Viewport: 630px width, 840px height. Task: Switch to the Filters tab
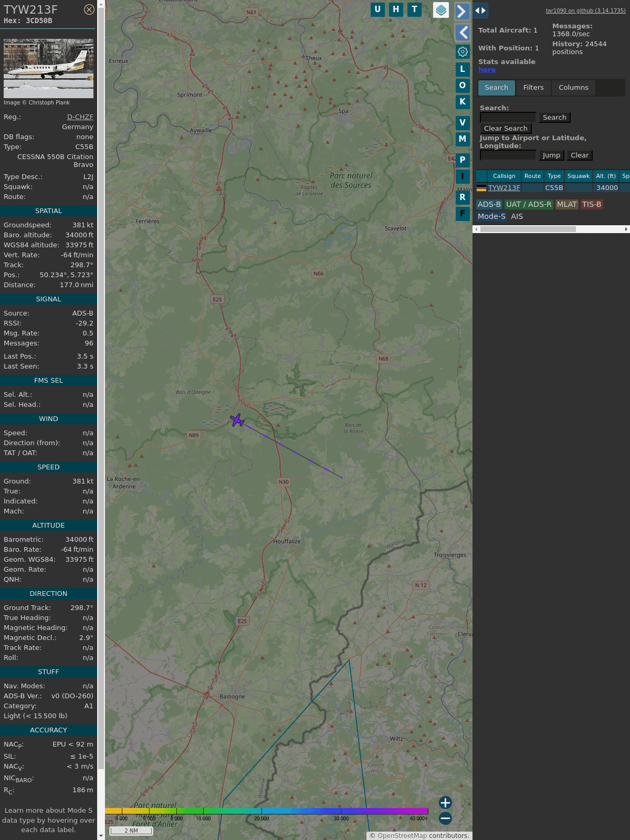tap(533, 88)
